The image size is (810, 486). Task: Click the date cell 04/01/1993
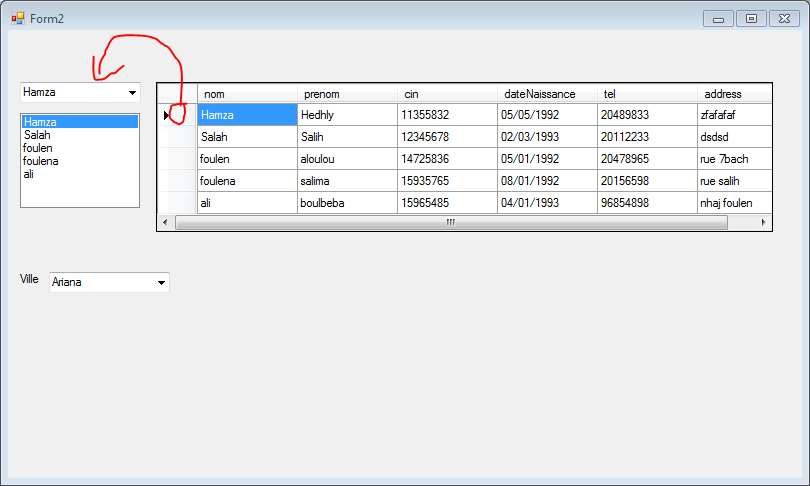548,203
